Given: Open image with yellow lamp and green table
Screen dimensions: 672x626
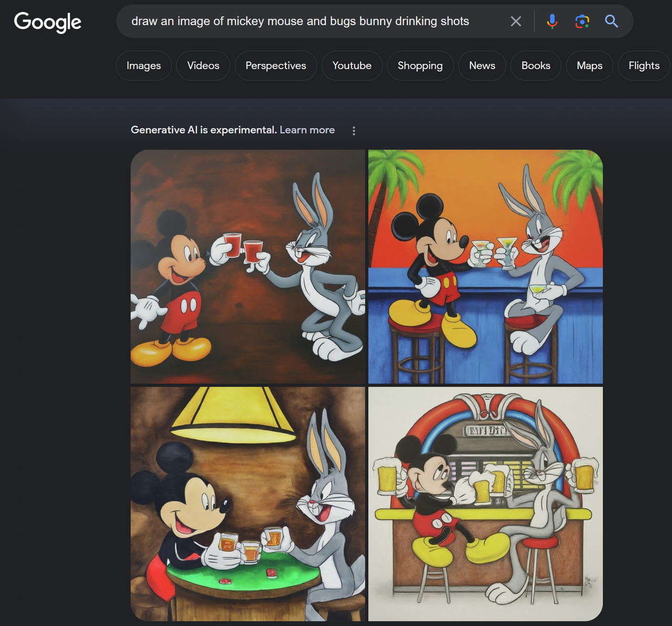Looking at the screenshot, I should tap(248, 504).
